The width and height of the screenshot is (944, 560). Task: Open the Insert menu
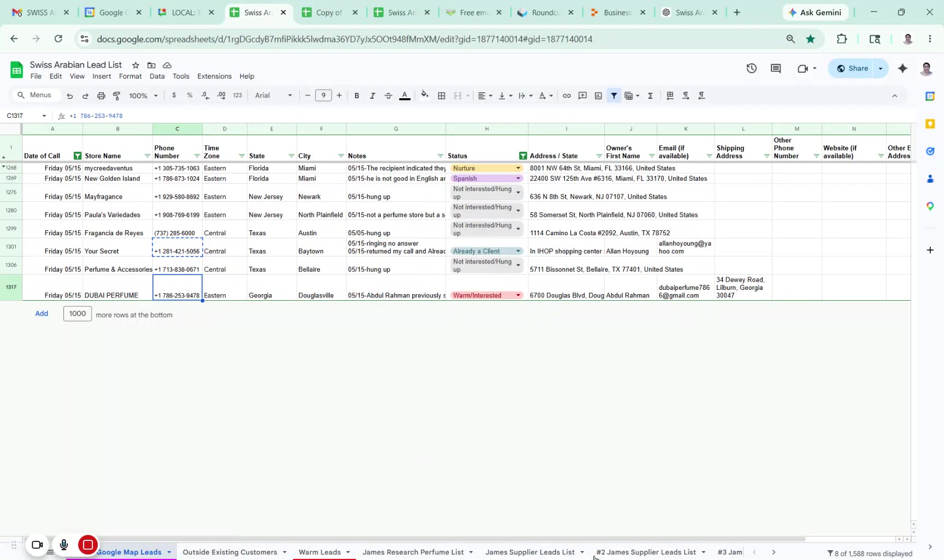[102, 76]
